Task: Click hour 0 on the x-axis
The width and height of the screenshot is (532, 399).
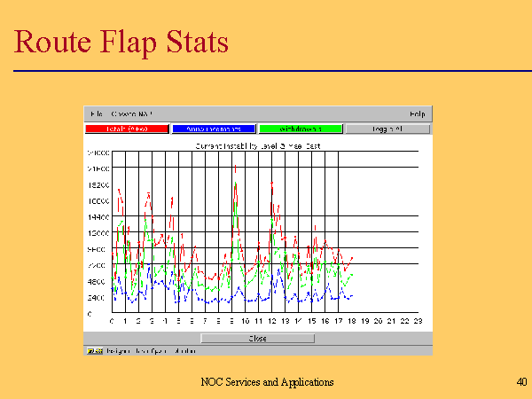Action: tap(112, 321)
